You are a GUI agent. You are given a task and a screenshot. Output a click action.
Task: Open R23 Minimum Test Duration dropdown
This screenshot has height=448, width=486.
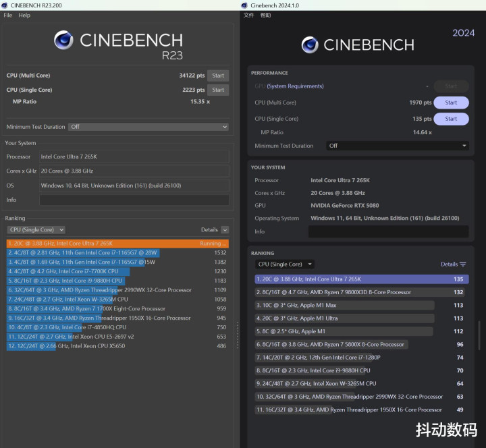tap(148, 127)
